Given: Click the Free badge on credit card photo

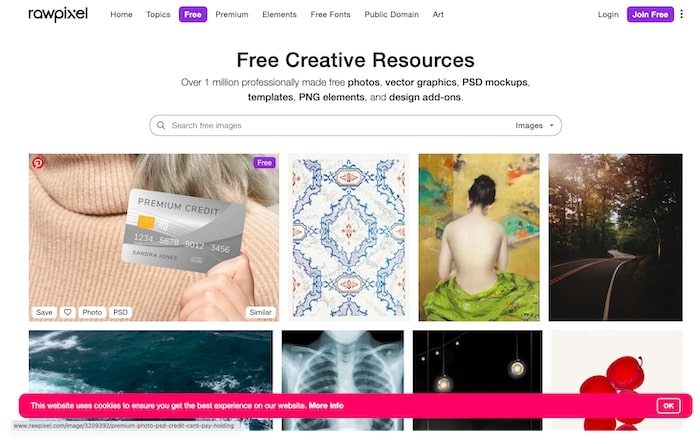Looking at the screenshot, I should 264,163.
